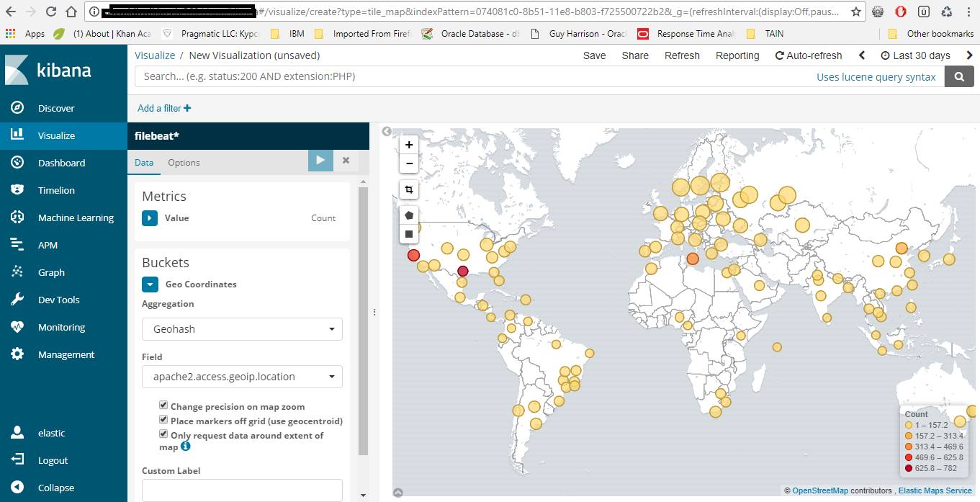Click the search magnifier button
980x502 pixels.
[959, 76]
